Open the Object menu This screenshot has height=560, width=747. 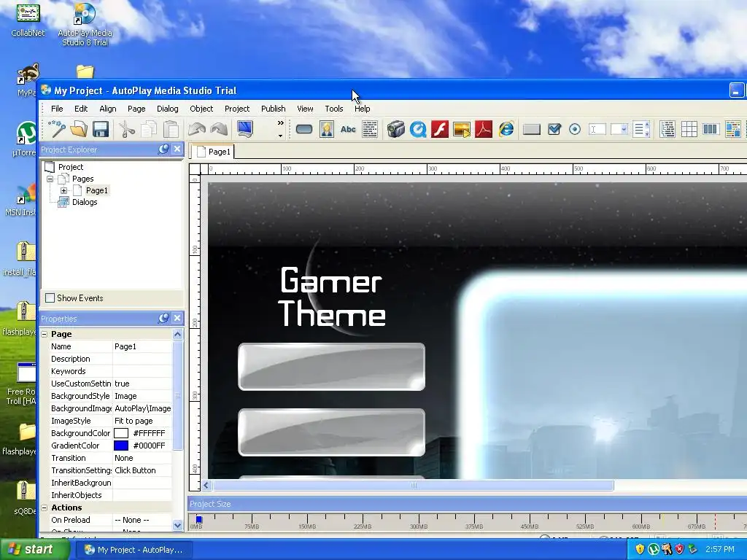(x=201, y=109)
